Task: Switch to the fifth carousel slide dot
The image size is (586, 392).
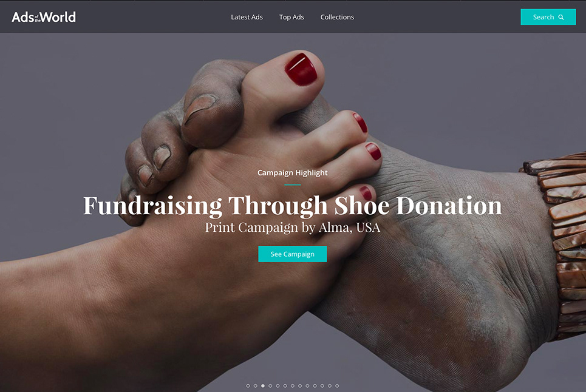Action: pos(278,386)
